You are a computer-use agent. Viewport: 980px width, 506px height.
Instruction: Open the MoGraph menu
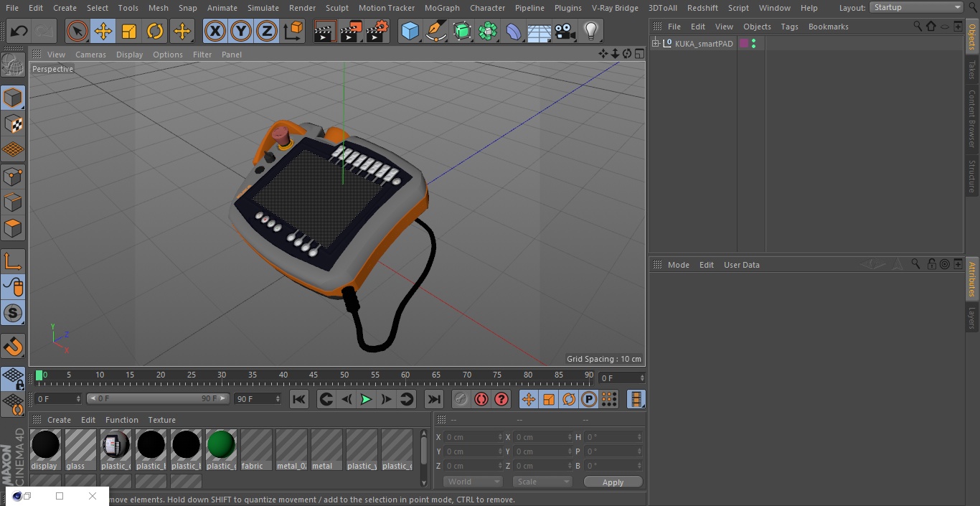(x=442, y=8)
